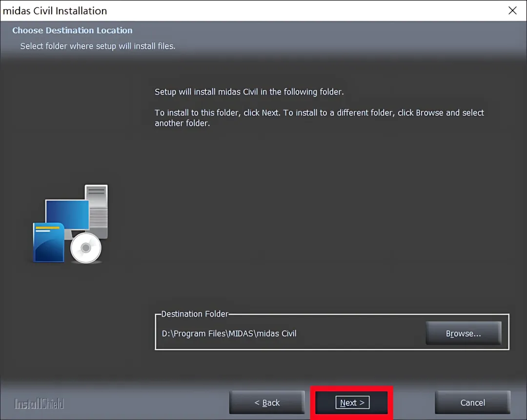This screenshot has height=420, width=527.
Task: Click the 'Select folder where setup will install files.' text
Action: (x=98, y=46)
